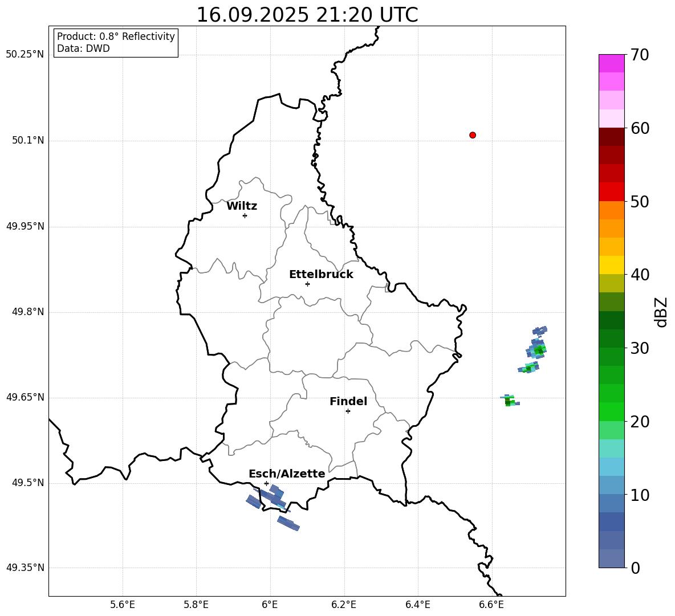Image resolution: width=675 pixels, height=616 pixels.
Task: Click the longitude label '5.6°E'
Action: tap(123, 605)
